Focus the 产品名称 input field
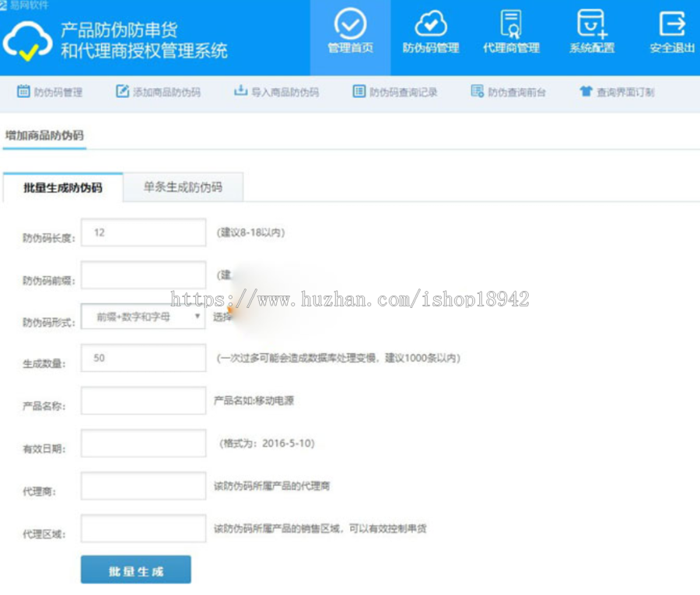 pyautogui.click(x=143, y=401)
